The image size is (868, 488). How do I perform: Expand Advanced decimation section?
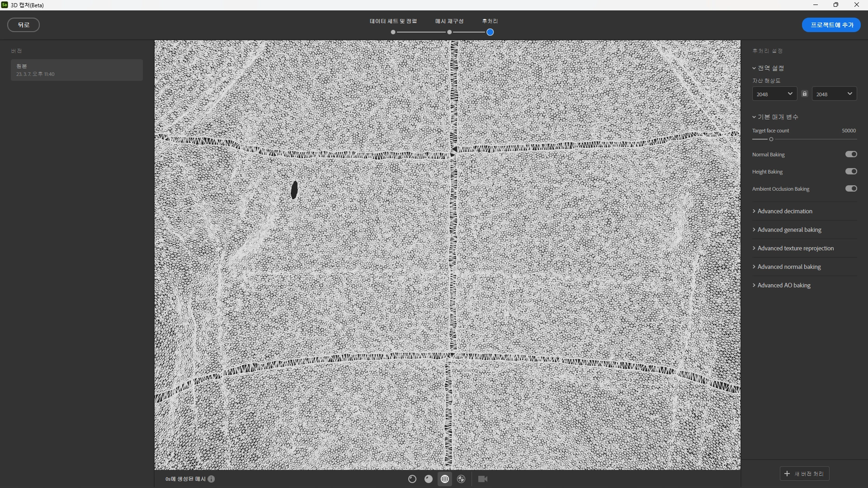point(785,211)
